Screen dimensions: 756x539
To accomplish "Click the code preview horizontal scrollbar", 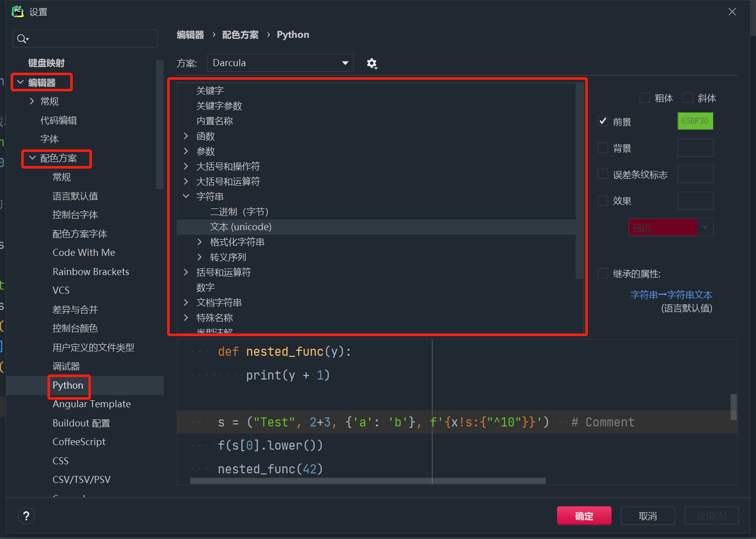I will pos(368,481).
